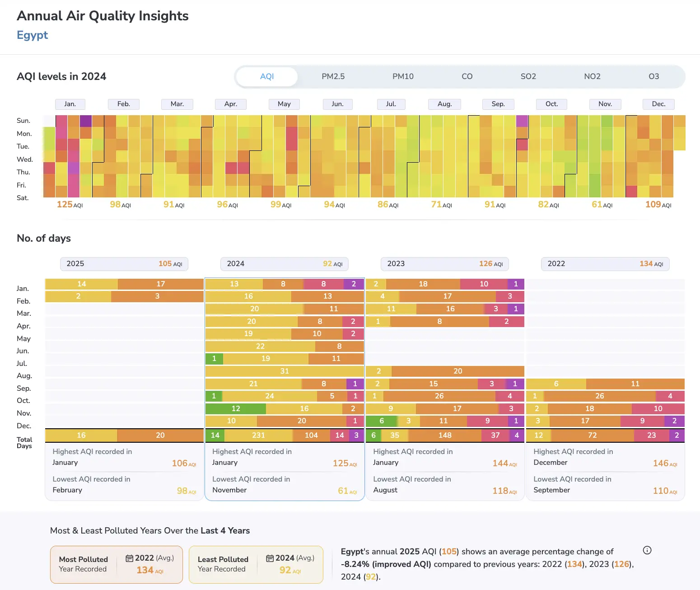The height and width of the screenshot is (590, 700).
Task: Select the 2025 year header
Action: pos(124,264)
